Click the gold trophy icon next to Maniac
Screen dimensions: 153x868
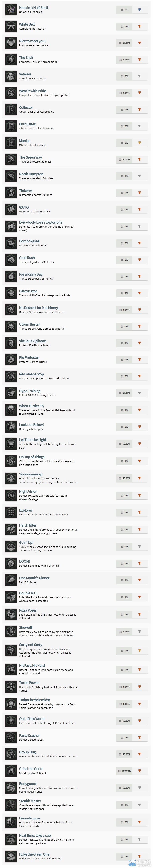pos(140,143)
